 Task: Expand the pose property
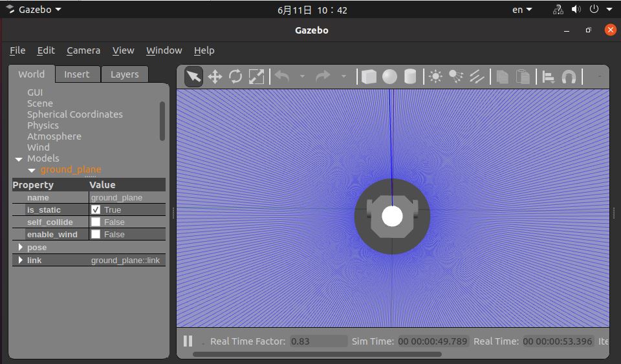(x=21, y=247)
